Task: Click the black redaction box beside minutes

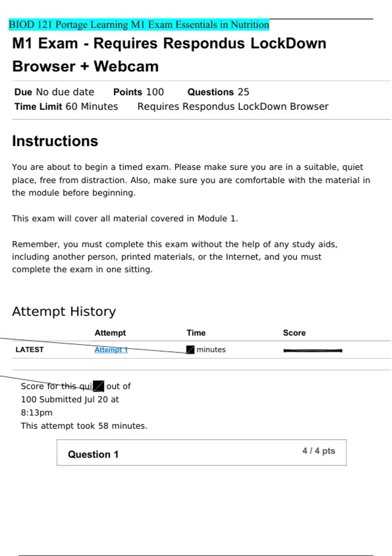Action: 190,350
